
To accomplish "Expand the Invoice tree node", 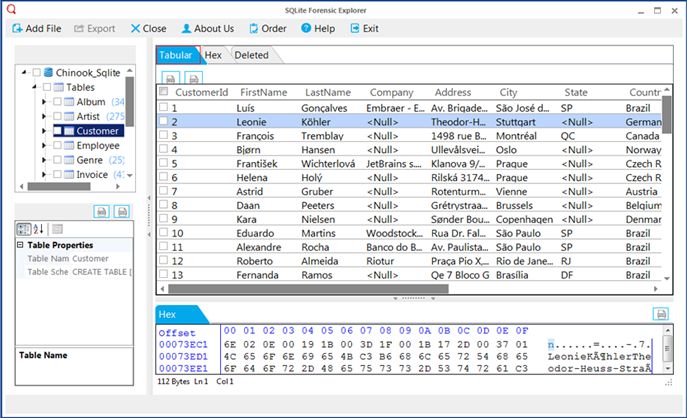I will tap(44, 174).
